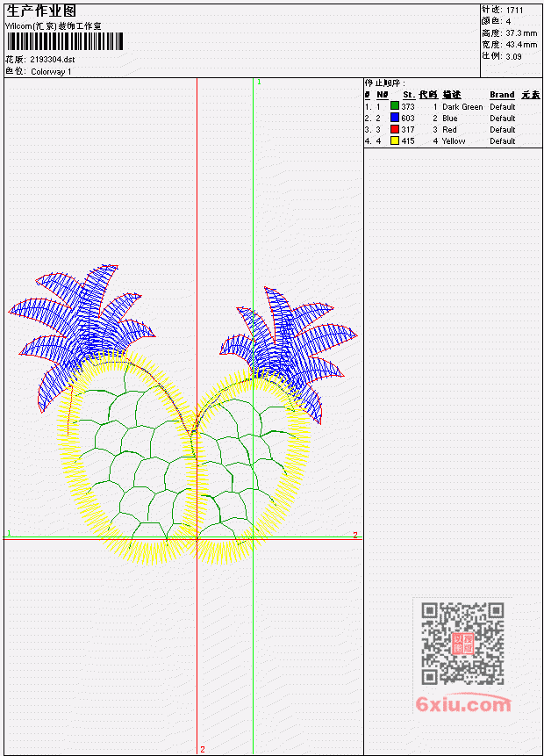
Task: Click the green 1 marker atop vertical line
Action: point(259,82)
